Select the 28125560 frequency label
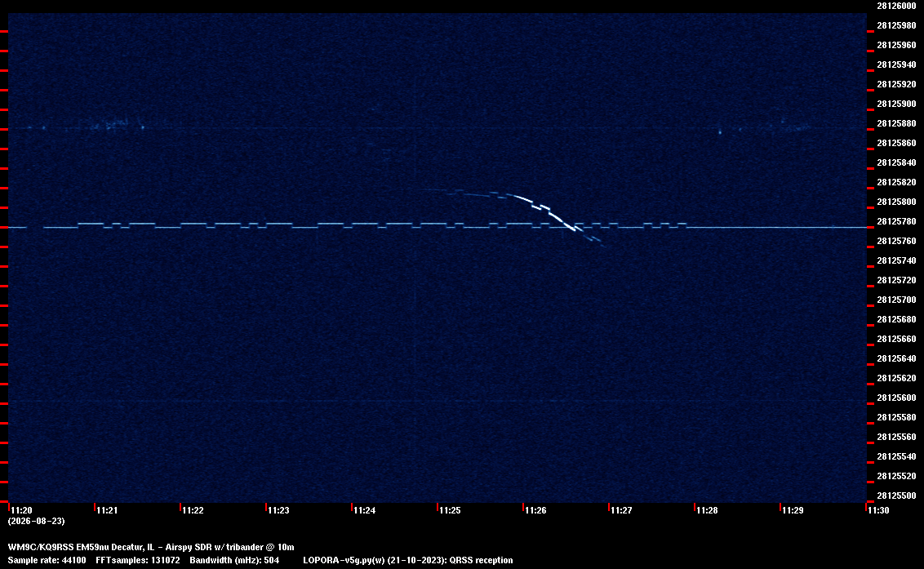Screen dimensions: 924x569 click(897, 436)
